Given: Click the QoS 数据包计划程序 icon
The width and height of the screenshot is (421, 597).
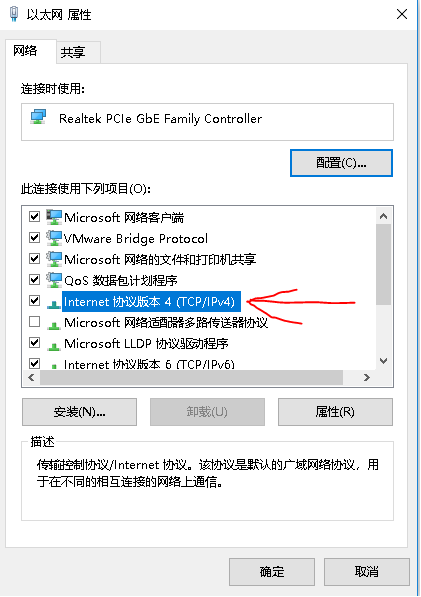Looking at the screenshot, I should point(54,280).
